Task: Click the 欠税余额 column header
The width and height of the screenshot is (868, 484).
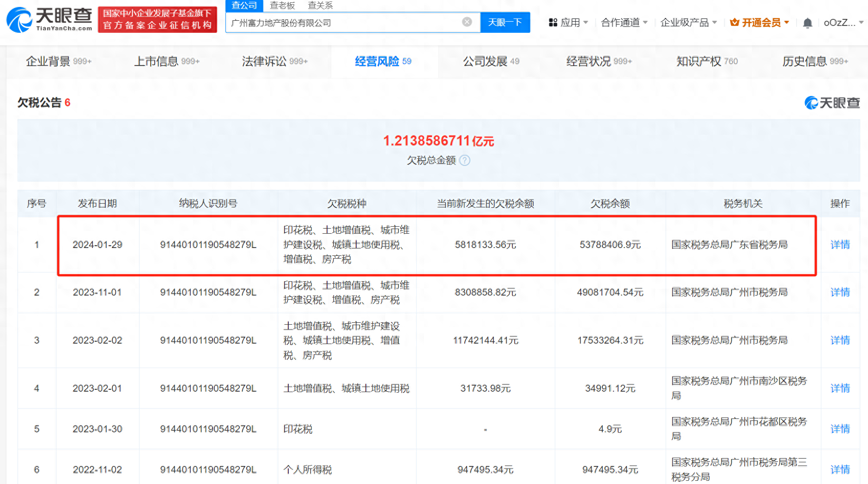Action: pyautogui.click(x=610, y=204)
